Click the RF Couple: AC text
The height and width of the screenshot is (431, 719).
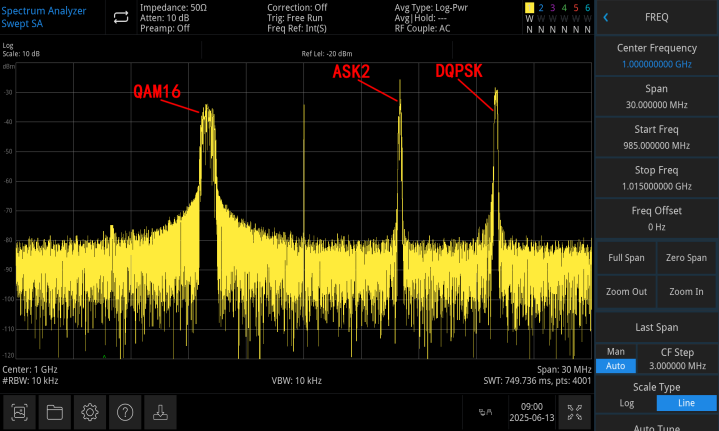(422, 28)
